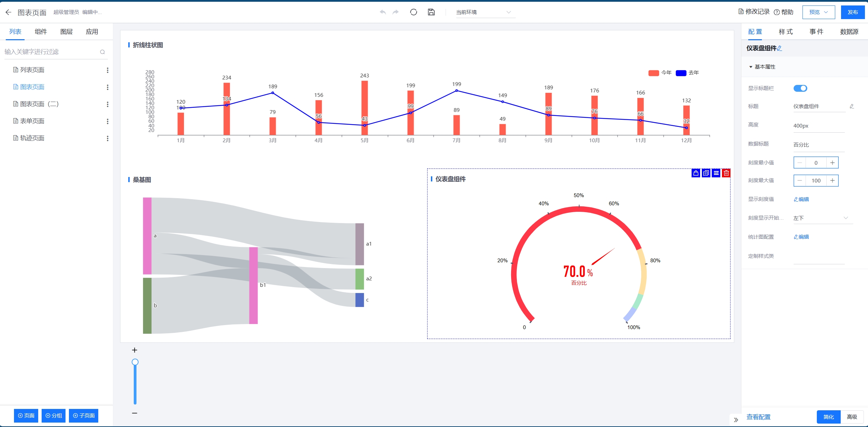Select 高级 mode
Image resolution: width=868 pixels, height=427 pixels.
coord(852,417)
